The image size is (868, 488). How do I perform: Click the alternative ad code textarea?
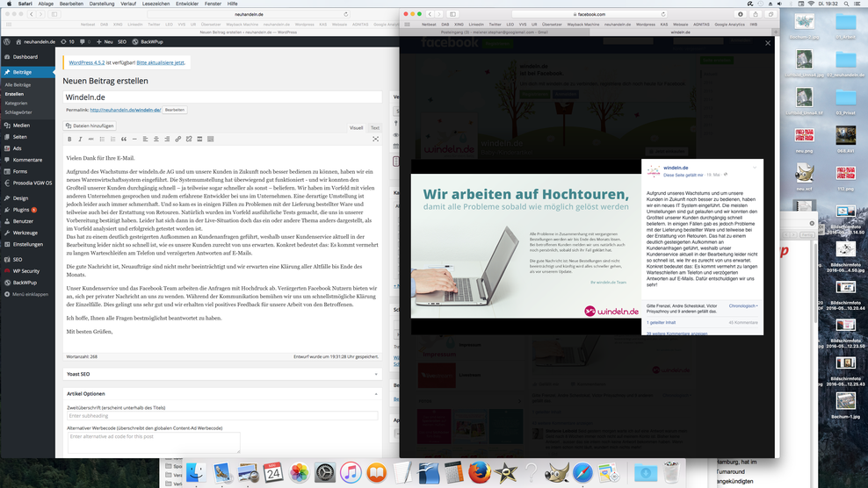pyautogui.click(x=154, y=442)
